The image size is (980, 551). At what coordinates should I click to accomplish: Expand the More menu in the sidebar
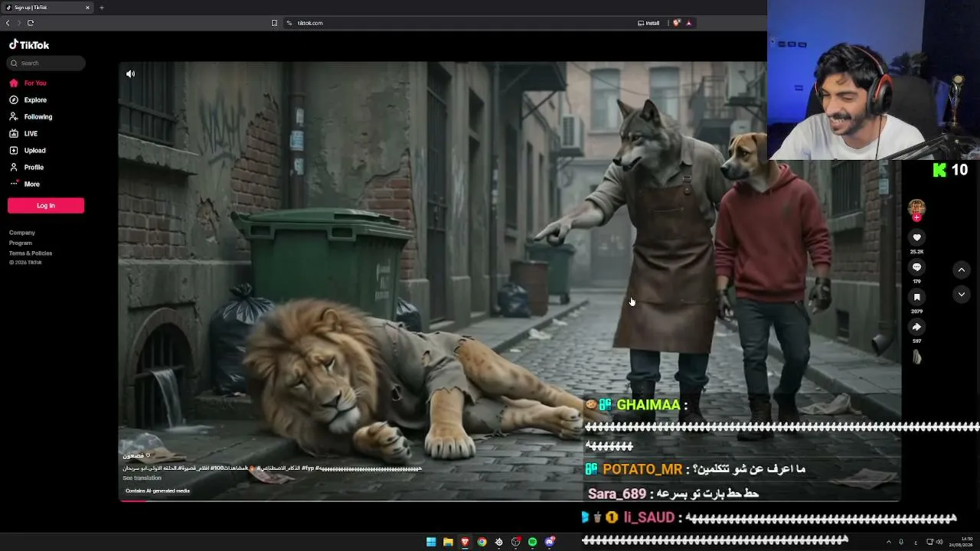coord(24,184)
